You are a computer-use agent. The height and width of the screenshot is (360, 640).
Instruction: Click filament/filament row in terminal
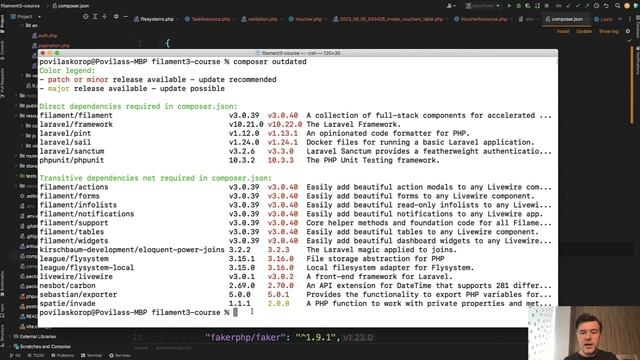tap(296, 116)
